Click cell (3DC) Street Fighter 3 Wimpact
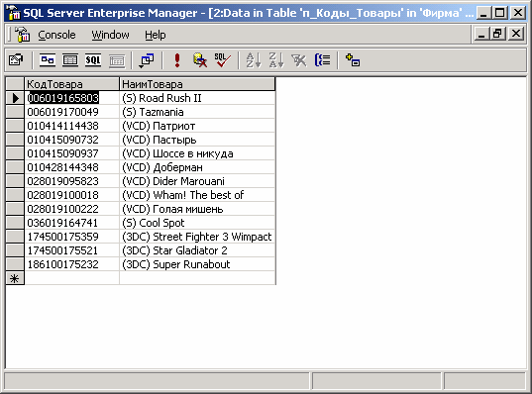 (x=197, y=237)
